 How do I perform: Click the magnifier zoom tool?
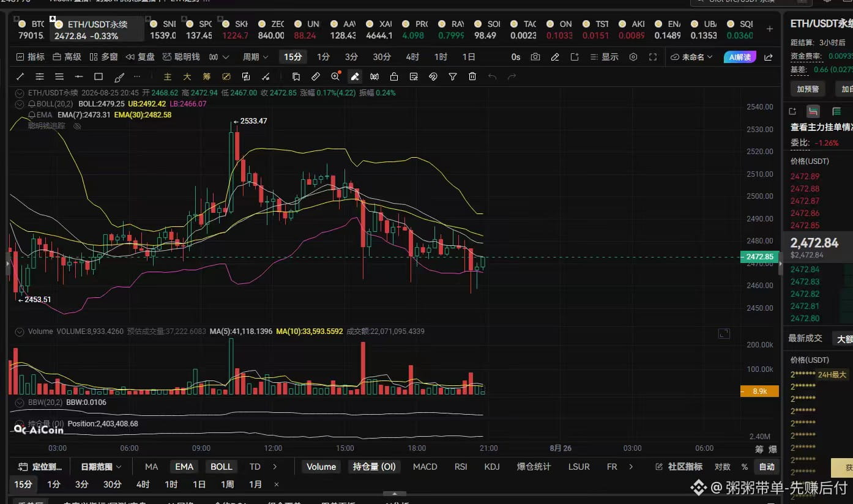click(x=335, y=77)
